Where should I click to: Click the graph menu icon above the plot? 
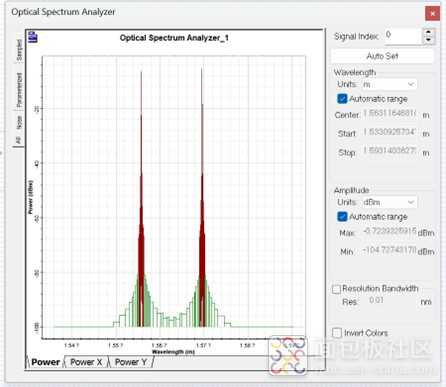(x=33, y=37)
